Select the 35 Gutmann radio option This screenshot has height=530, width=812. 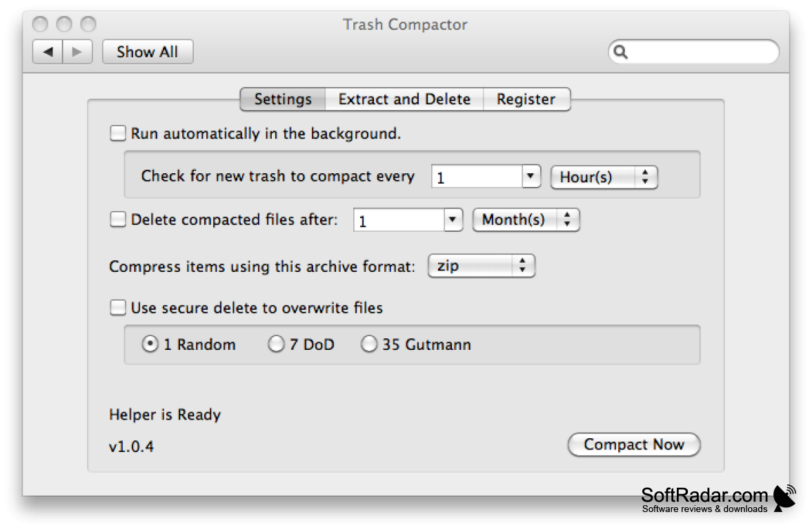[x=368, y=344]
